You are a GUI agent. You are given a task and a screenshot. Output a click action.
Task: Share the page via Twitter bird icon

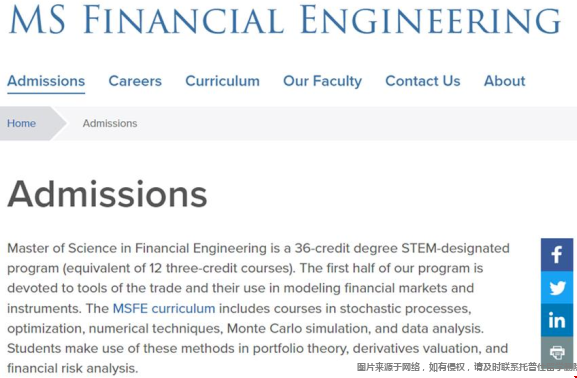pos(557,287)
